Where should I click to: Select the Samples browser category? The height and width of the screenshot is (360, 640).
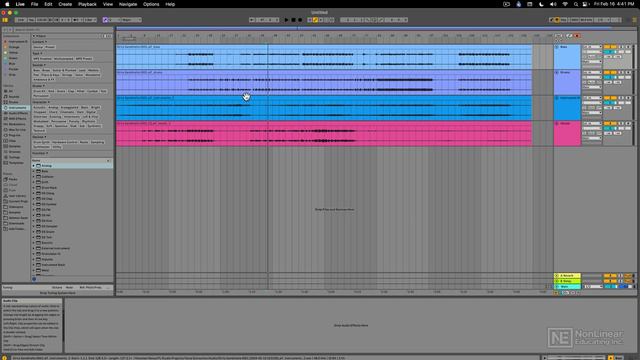coord(15,146)
